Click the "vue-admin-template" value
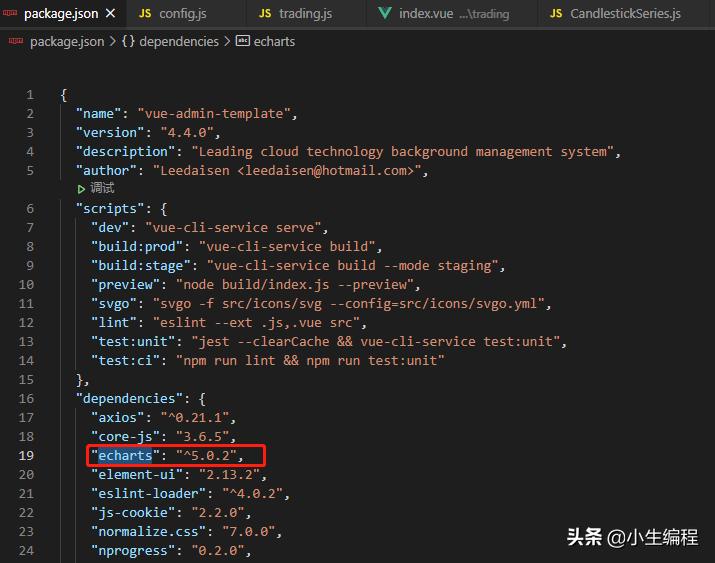Viewport: 715px width, 563px height. 214,114
